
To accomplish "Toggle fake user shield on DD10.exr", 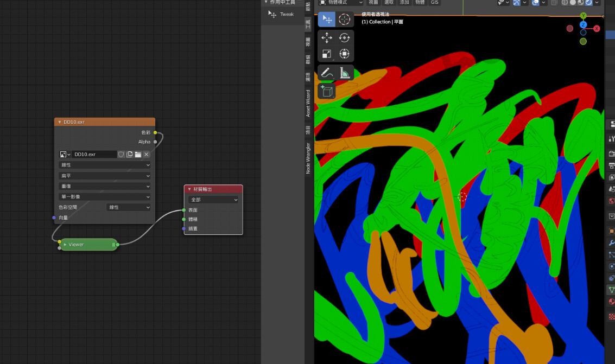I will (121, 155).
